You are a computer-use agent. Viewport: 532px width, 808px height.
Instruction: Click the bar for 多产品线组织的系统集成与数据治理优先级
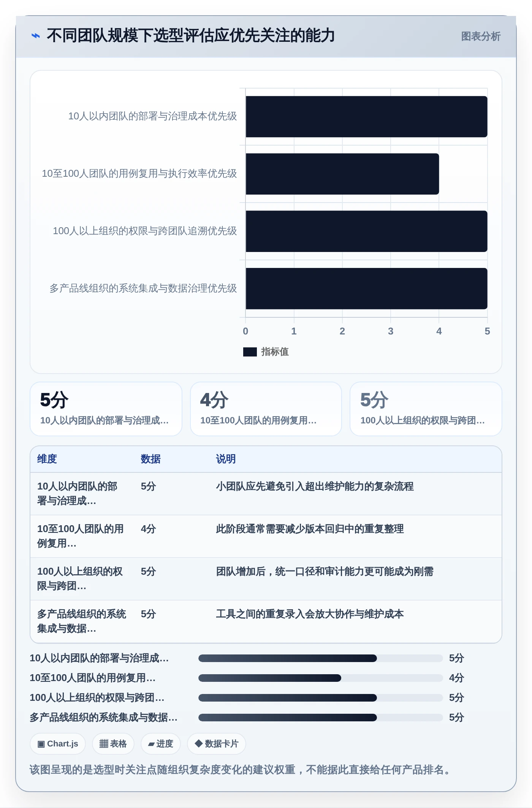tap(366, 289)
